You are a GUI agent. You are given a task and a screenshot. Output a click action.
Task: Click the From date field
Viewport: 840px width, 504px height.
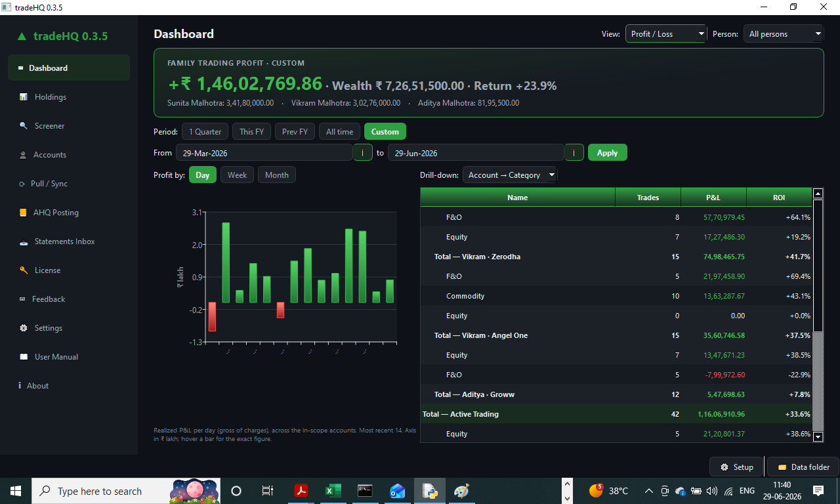264,153
